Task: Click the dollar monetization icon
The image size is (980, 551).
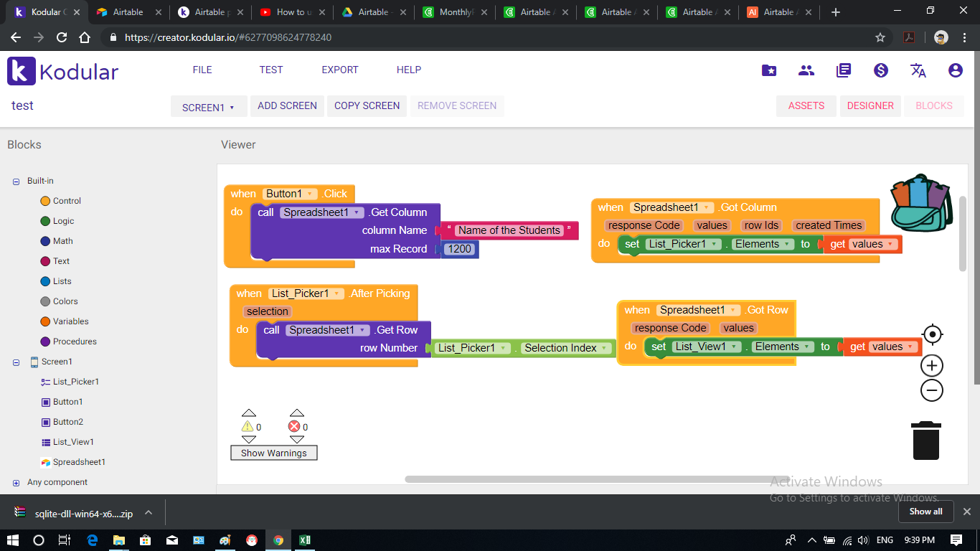Action: click(x=881, y=70)
